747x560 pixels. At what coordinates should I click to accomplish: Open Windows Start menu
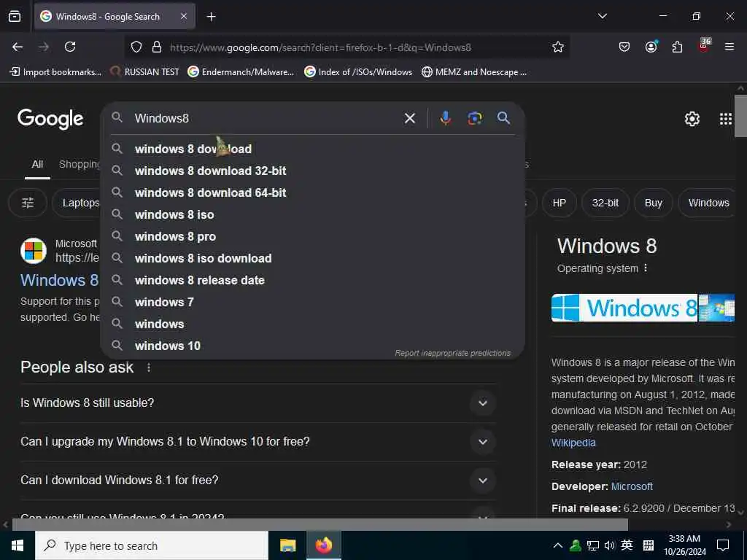(18, 545)
